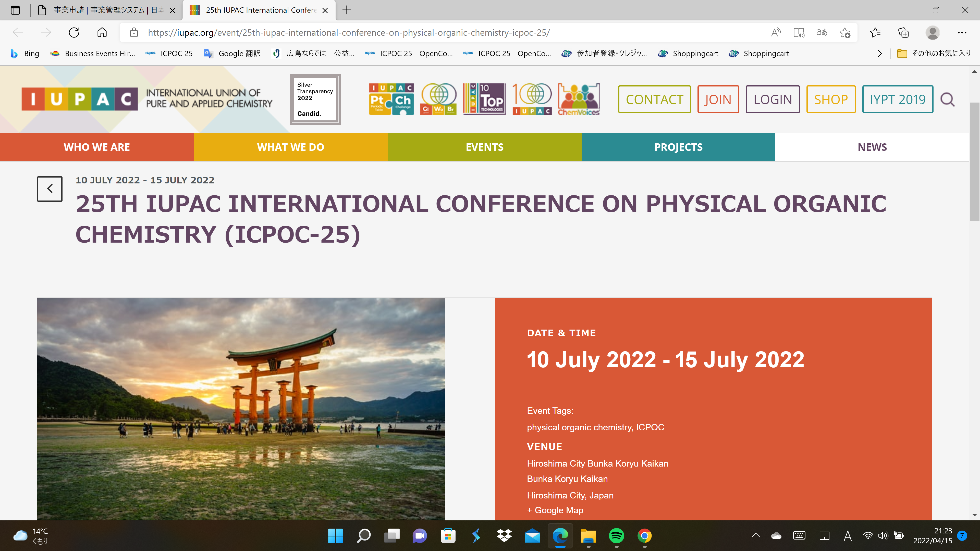Screen dimensions: 980x551
Task: Open the Collections icon
Action: 903,33
